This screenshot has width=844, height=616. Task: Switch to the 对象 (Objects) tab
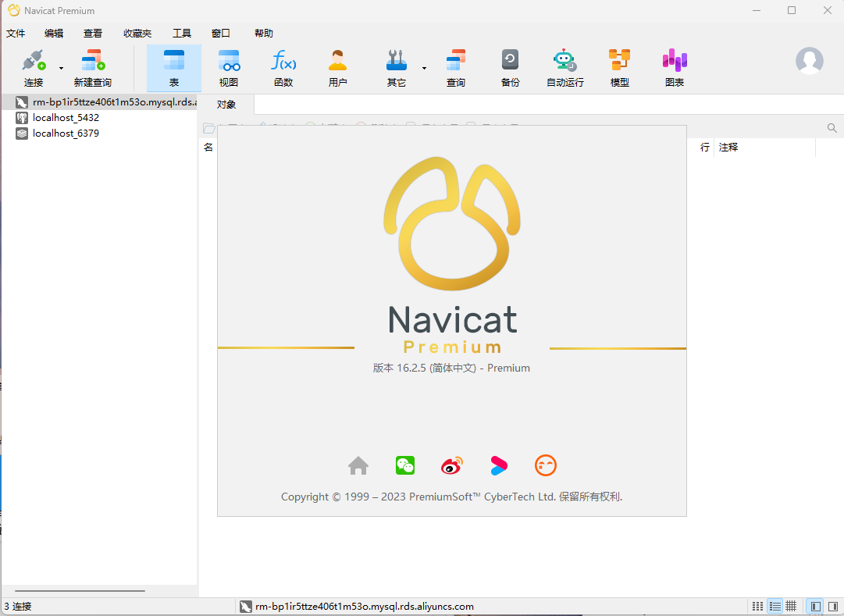point(226,103)
